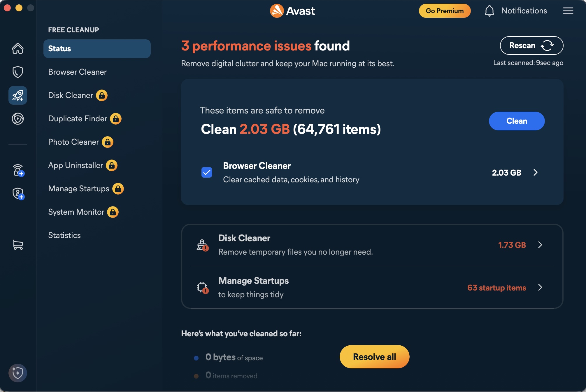
Task: Open Duplicate Finder in sidebar
Action: (x=78, y=119)
